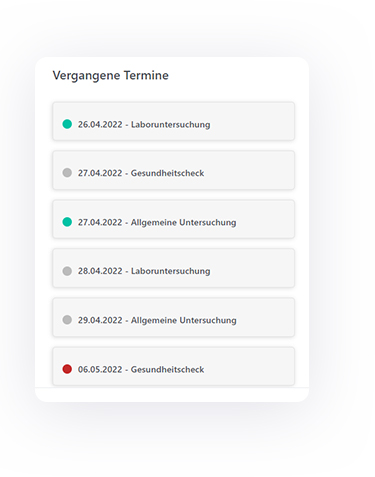
Task: Click the date text 06.05.2022
Action: (x=100, y=369)
